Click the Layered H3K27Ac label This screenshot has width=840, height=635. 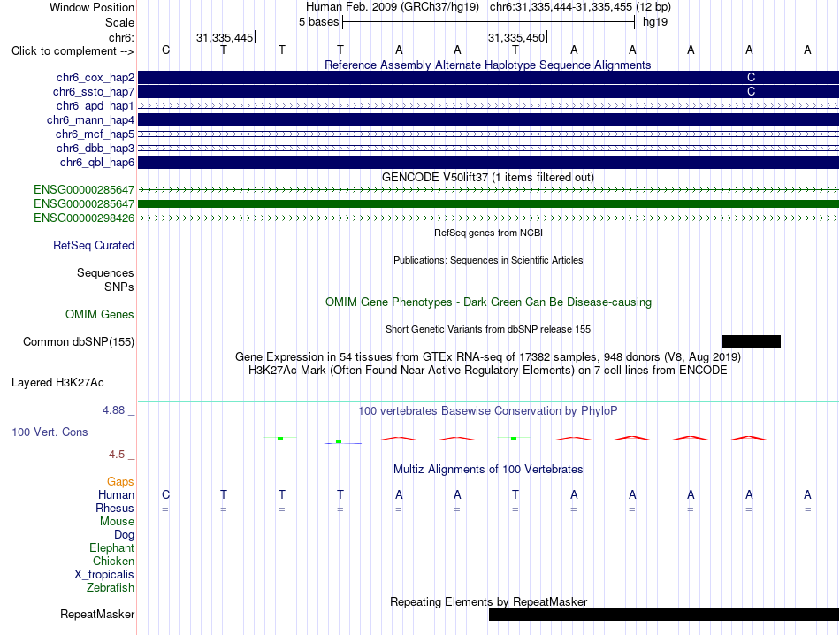pos(57,383)
